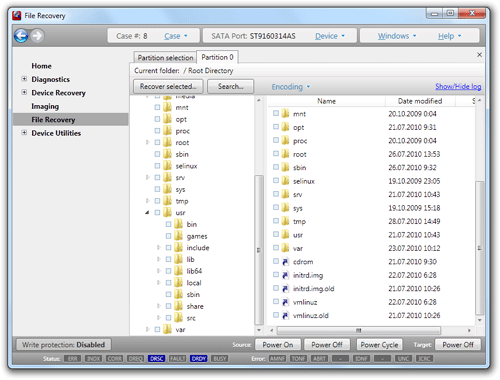Check the vmlinuz.old checkbox in file list
The height and width of the screenshot is (380, 500).
coord(276,315)
